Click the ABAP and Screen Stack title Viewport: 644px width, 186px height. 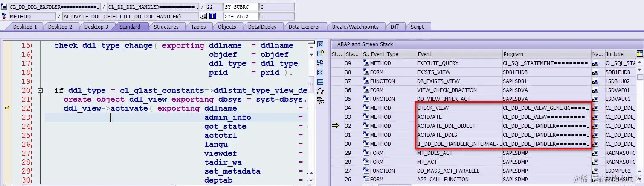365,44
